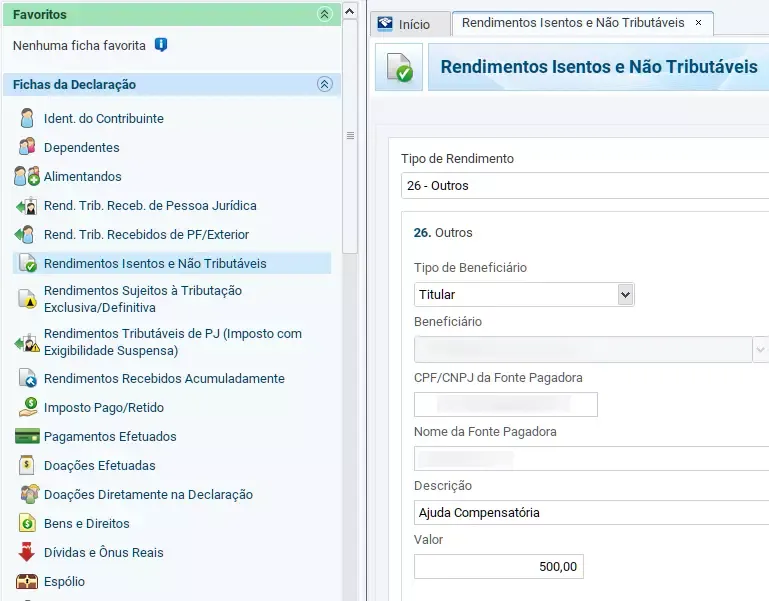Open Pagamentos Efetuados ficha
Image resolution: width=769 pixels, height=601 pixels.
point(110,436)
